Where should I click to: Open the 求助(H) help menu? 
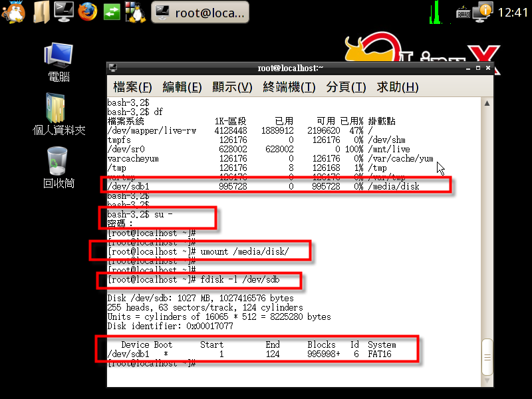(398, 87)
